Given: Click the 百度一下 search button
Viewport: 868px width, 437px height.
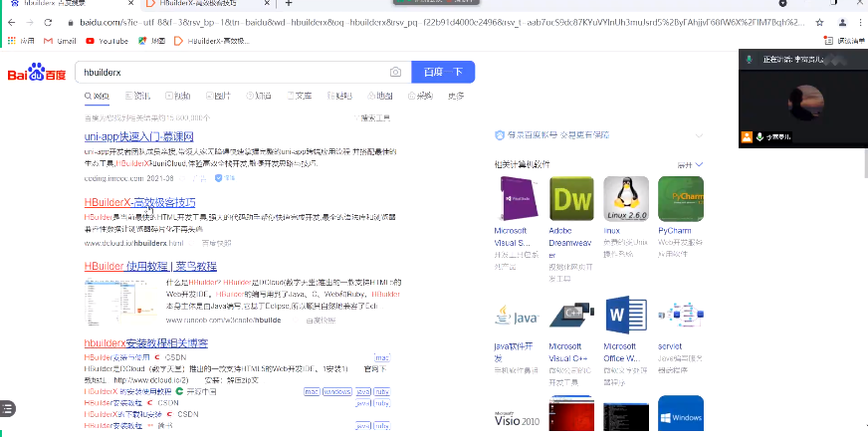Looking at the screenshot, I should click(x=443, y=72).
